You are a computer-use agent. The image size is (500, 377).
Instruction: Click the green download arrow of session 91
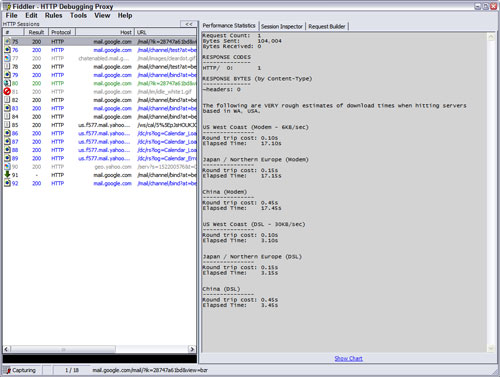[7, 174]
